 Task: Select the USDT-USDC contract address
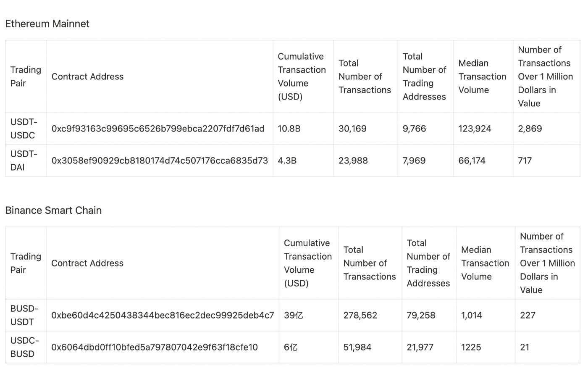pos(158,129)
